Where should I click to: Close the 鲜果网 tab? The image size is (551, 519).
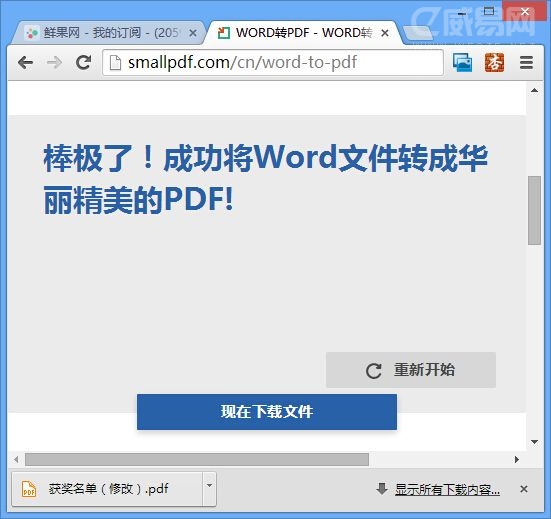click(193, 33)
